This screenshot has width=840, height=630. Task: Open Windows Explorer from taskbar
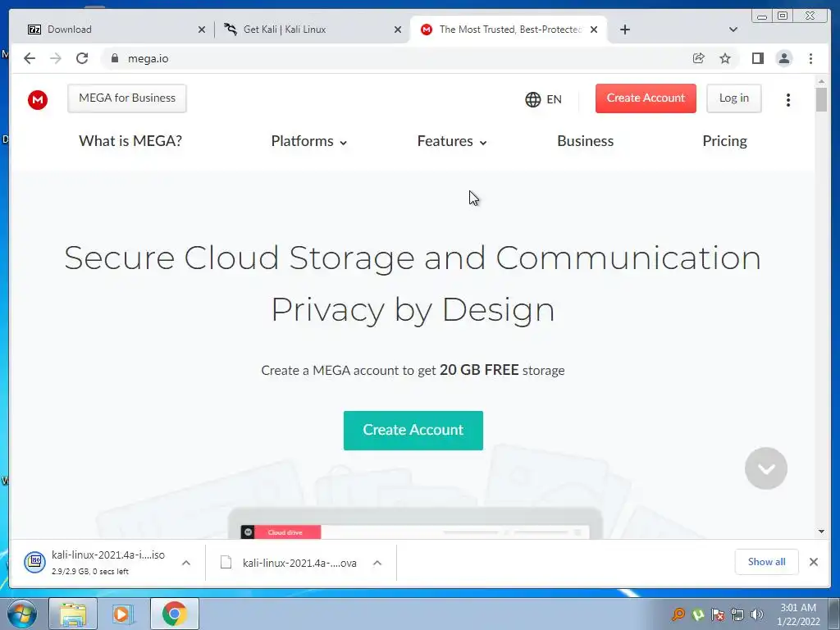[x=73, y=614]
